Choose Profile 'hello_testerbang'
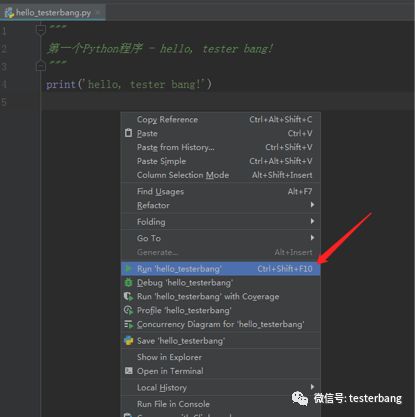The image size is (415, 417). (x=220, y=310)
